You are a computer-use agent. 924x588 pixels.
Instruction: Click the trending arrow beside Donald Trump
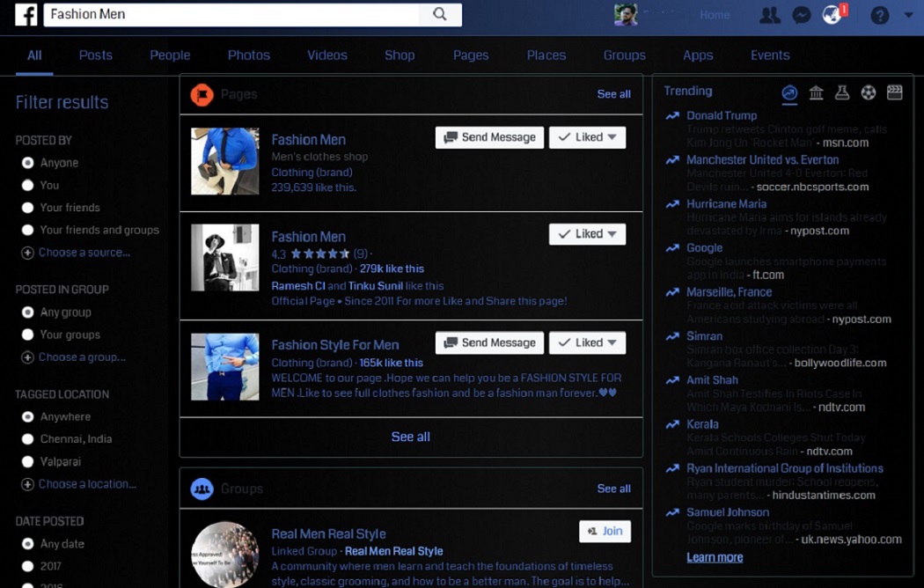click(672, 115)
